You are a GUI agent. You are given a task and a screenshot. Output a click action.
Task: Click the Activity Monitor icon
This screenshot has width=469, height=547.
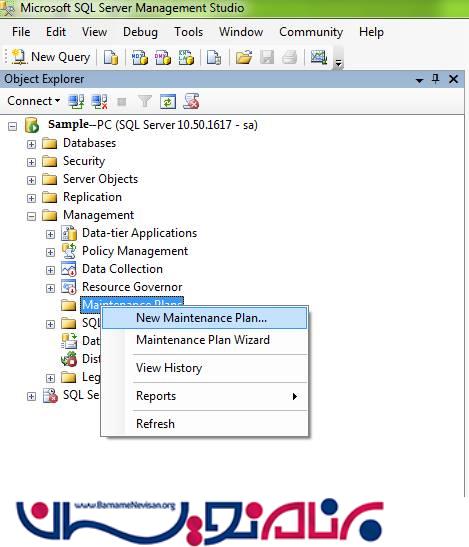tap(319, 57)
